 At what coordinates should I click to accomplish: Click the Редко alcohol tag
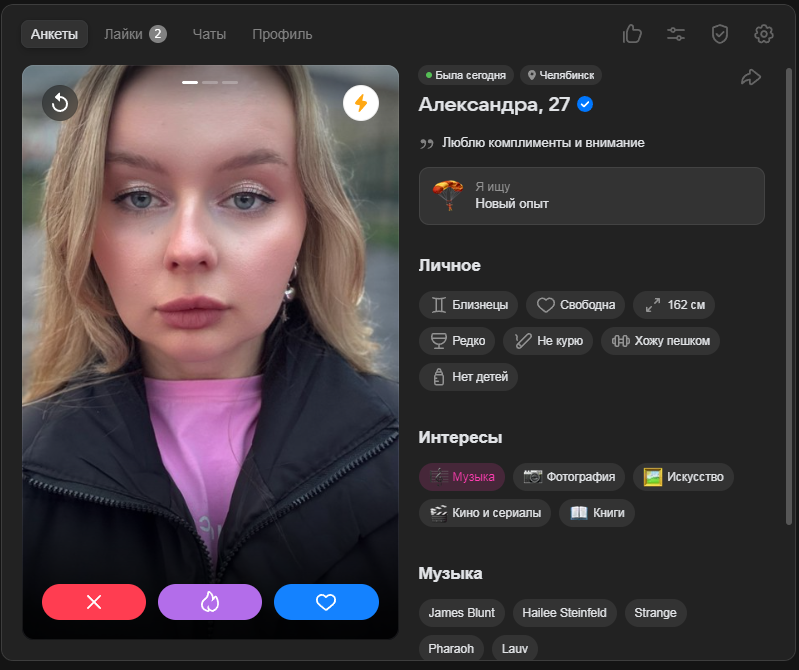tap(457, 340)
